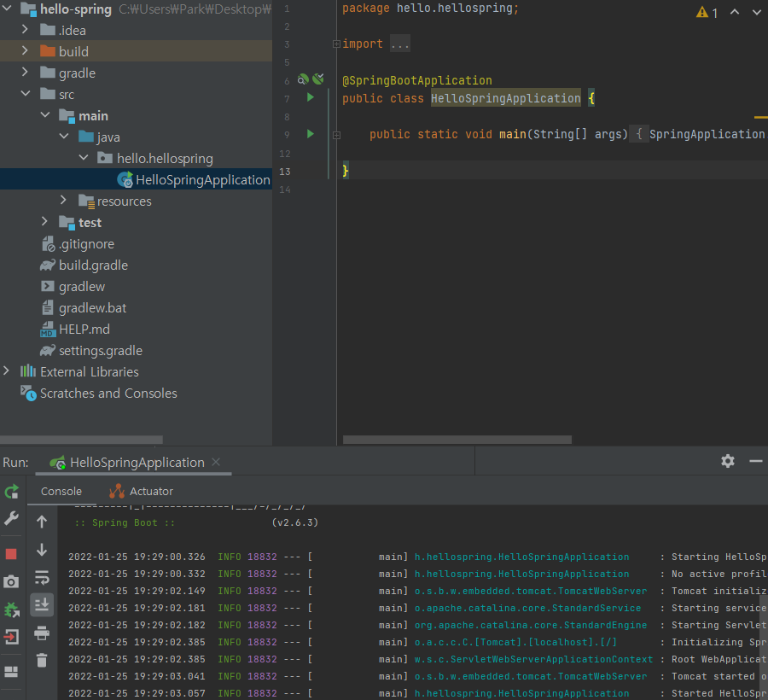The width and height of the screenshot is (768, 700).
Task: Click the run gutter arrow beside class HelloSpringApplication
Action: [310, 97]
